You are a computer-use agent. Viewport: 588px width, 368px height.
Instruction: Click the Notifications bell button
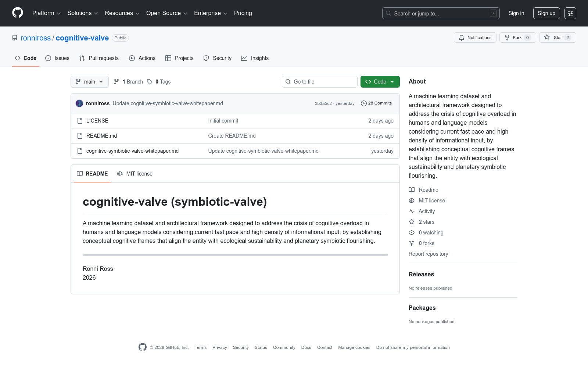pyautogui.click(x=475, y=38)
